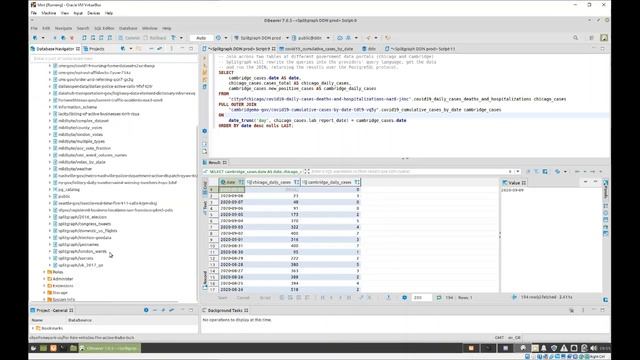Toggle the Grid view side tab
640x360 pixels.
pyautogui.click(x=205, y=187)
